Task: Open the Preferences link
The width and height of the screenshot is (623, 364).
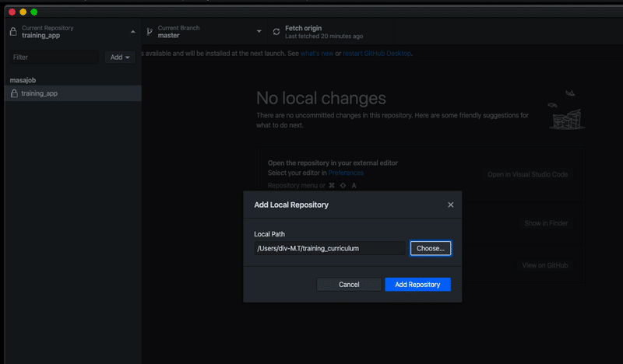Action: [346, 173]
